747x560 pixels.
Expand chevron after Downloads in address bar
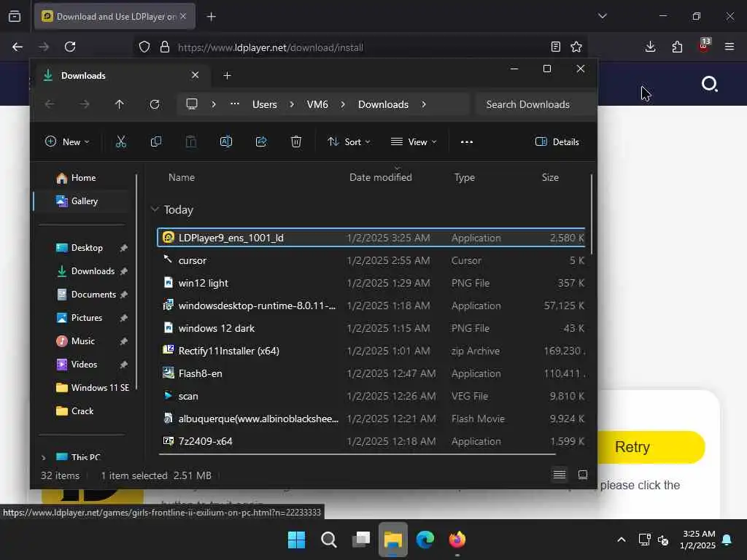click(424, 104)
